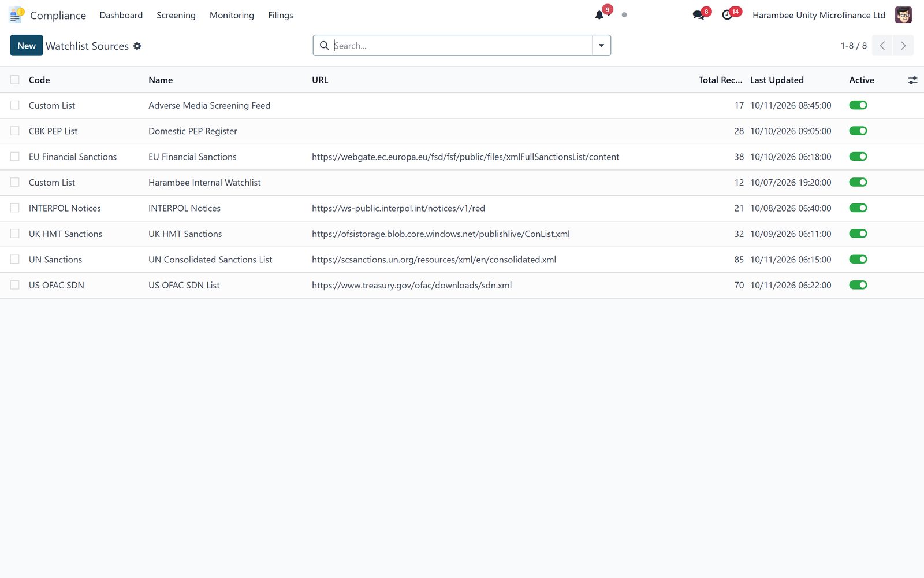
Task: Go to the next records page
Action: tap(903, 46)
